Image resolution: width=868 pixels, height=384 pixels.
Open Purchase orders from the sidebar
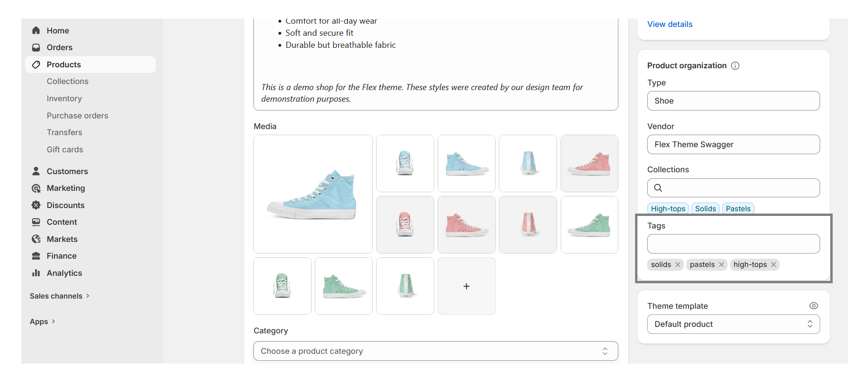[77, 116]
